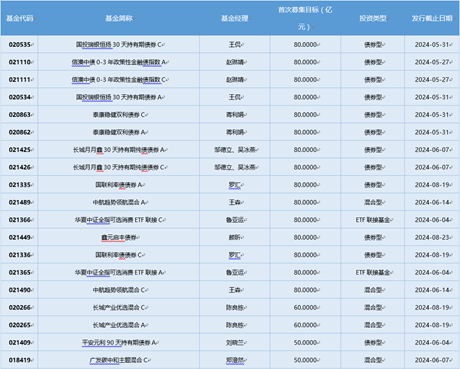This screenshot has height=369, width=460.
Task: Select fund code 021425
Action: [20, 150]
